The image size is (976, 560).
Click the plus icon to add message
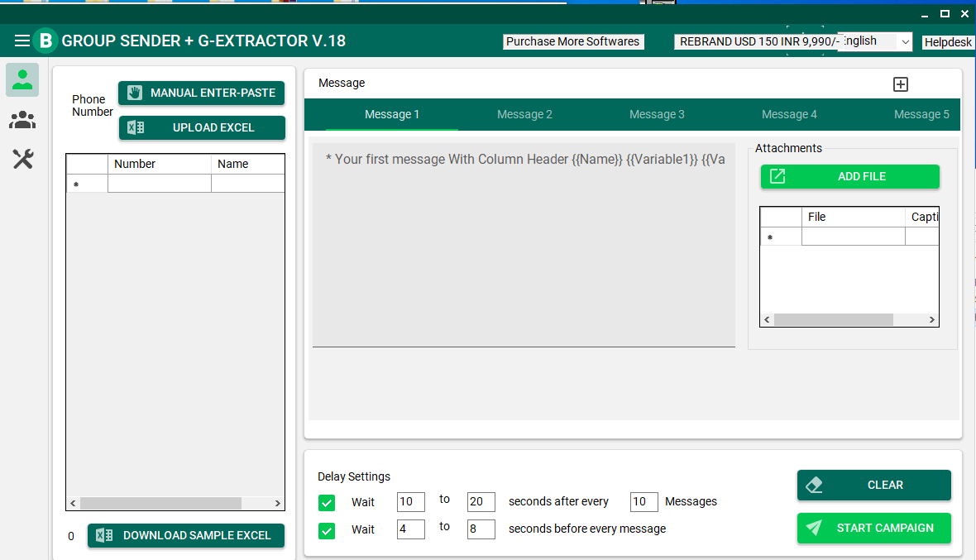click(901, 84)
